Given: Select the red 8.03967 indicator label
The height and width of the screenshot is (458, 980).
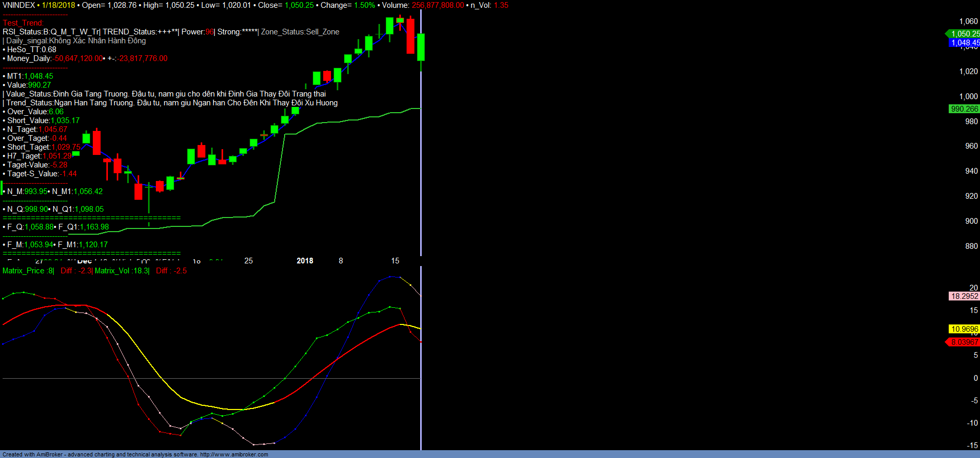Looking at the screenshot, I should tap(964, 342).
